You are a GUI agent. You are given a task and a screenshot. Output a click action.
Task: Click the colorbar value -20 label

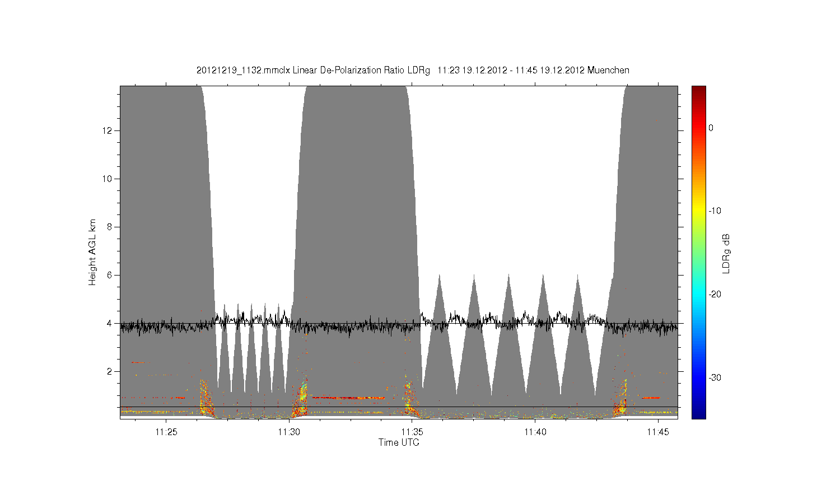pyautogui.click(x=715, y=295)
